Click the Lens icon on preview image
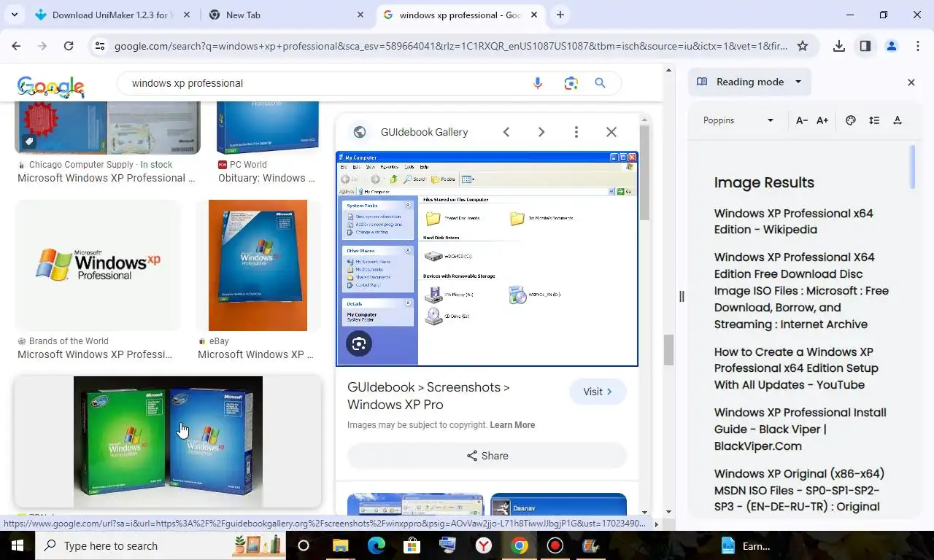Image resolution: width=934 pixels, height=560 pixels. coord(358,343)
